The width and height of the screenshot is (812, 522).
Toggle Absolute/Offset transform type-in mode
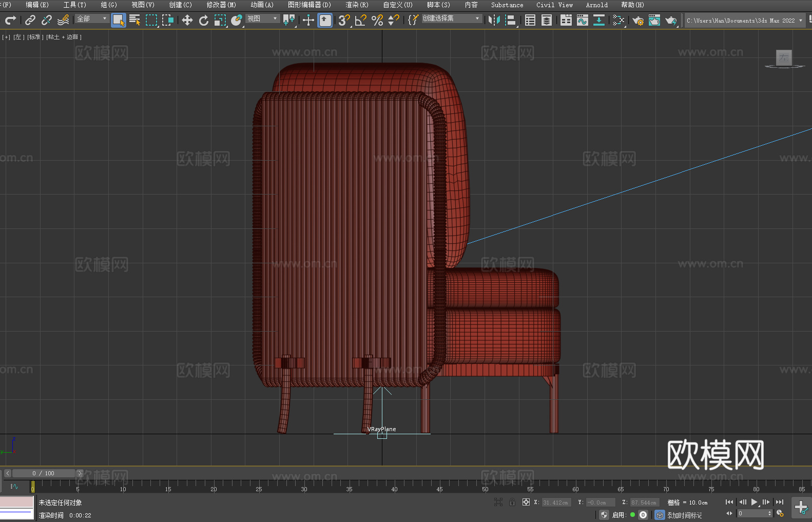click(x=526, y=502)
